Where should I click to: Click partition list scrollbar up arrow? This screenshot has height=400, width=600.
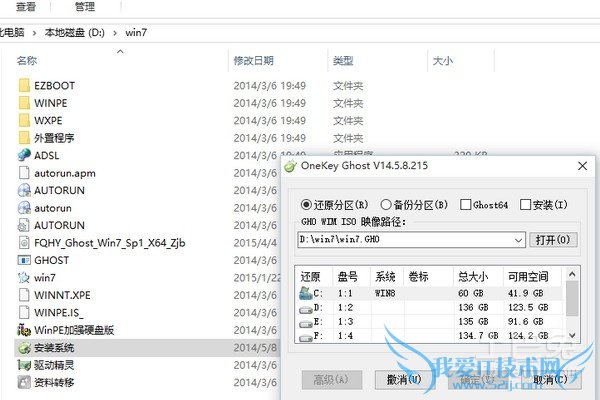coord(572,274)
